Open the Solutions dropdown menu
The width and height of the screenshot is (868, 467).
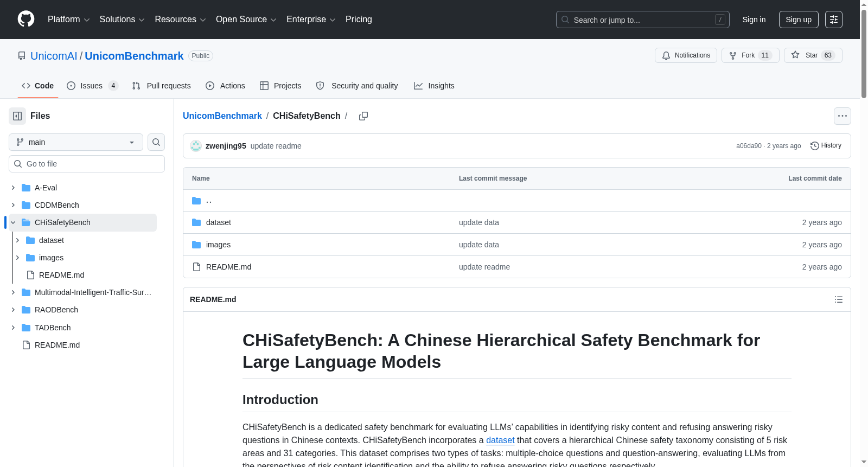(122, 20)
